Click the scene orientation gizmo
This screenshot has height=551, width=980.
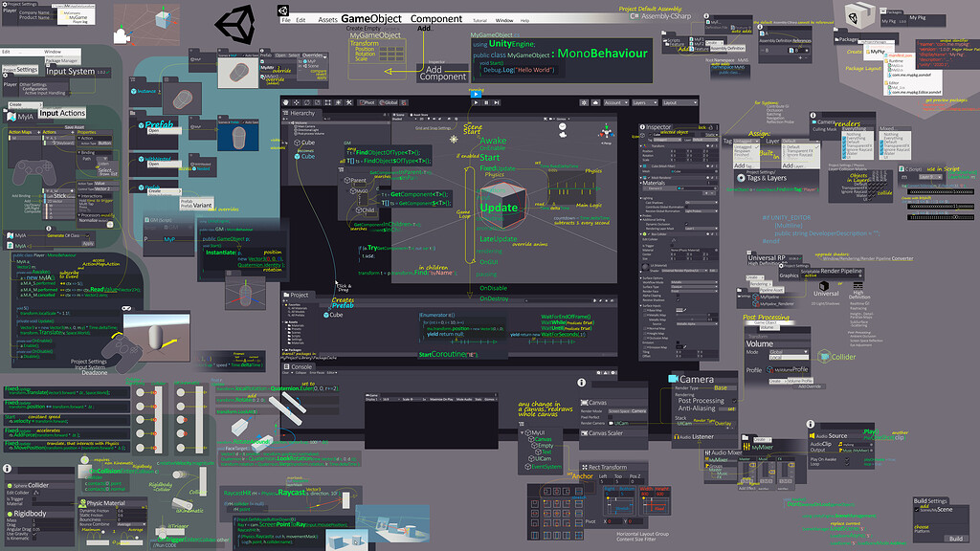(606, 132)
